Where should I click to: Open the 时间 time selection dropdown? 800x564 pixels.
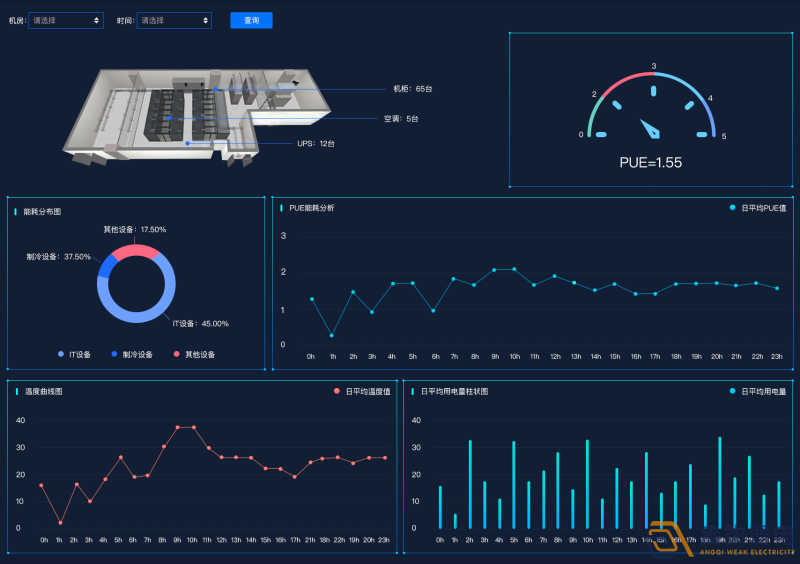coord(174,20)
